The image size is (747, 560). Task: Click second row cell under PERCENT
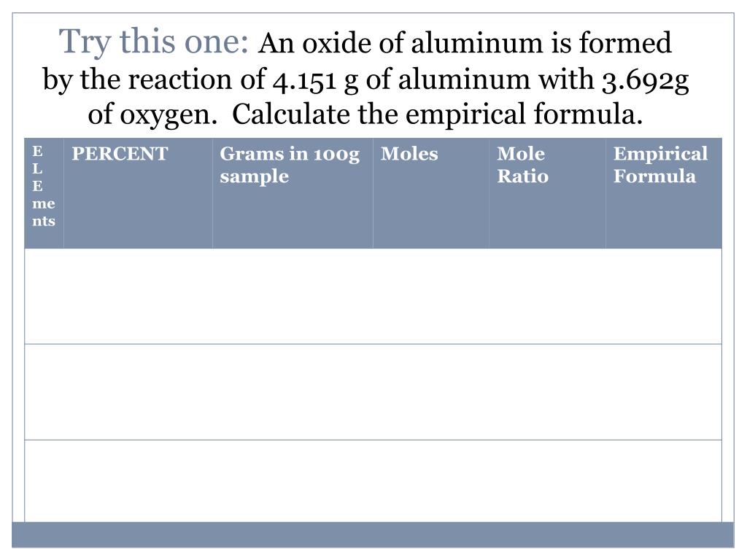pos(138,392)
